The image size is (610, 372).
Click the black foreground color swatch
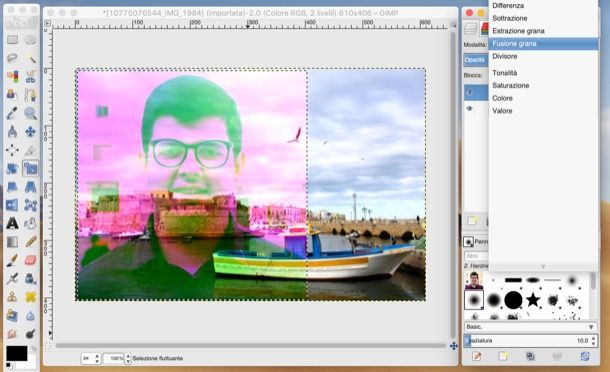click(16, 353)
